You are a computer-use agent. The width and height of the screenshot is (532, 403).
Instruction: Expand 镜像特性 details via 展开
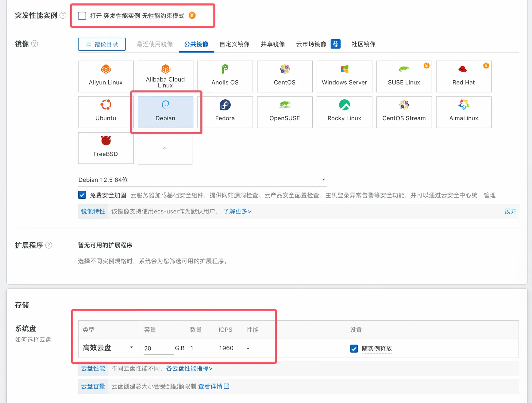[x=511, y=211]
